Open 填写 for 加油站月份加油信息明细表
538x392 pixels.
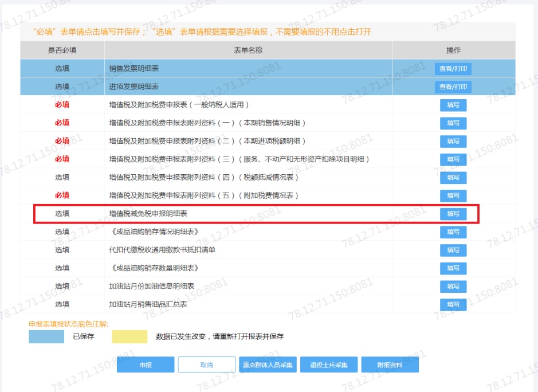pos(453,287)
